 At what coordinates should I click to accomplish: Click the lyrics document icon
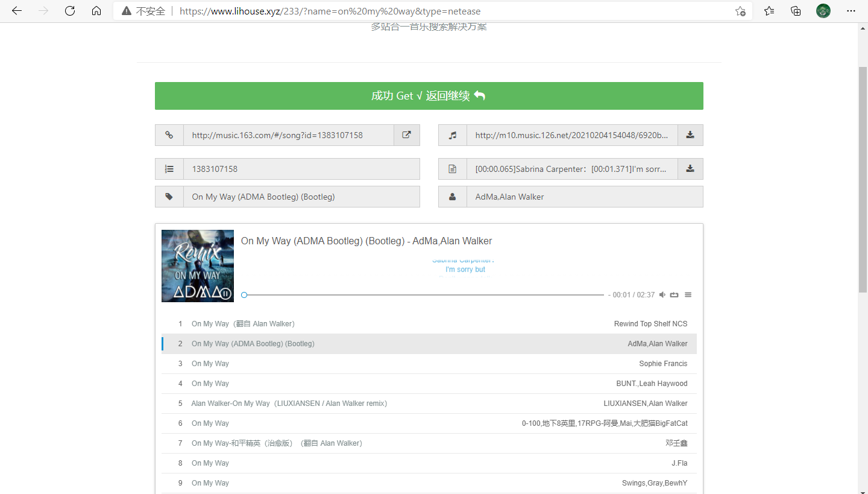point(453,169)
